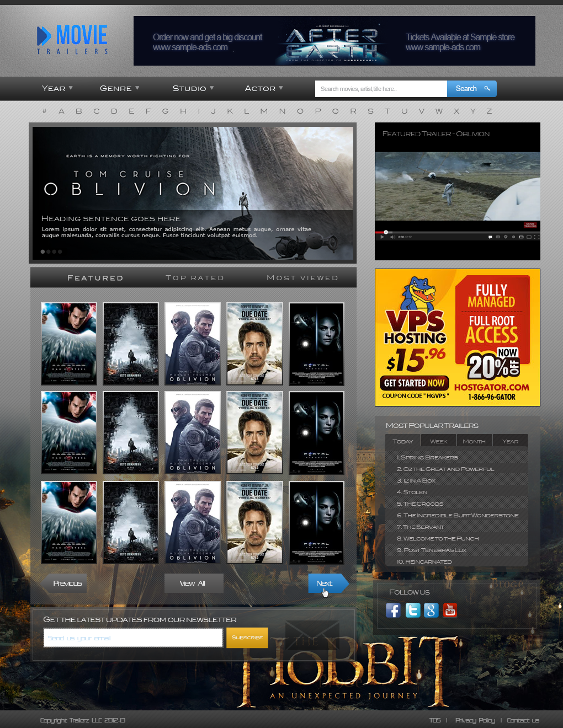
Task: Open the Contact us footer link
Action: (x=523, y=720)
